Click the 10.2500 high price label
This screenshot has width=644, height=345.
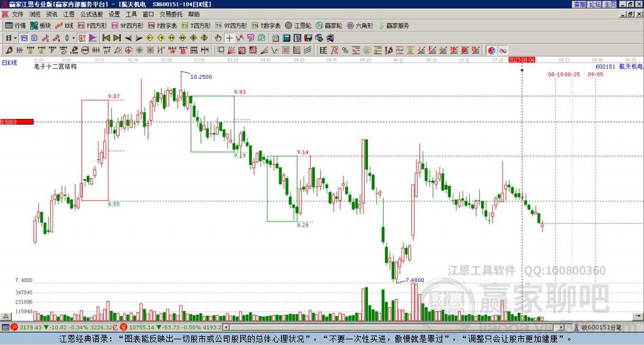click(201, 77)
